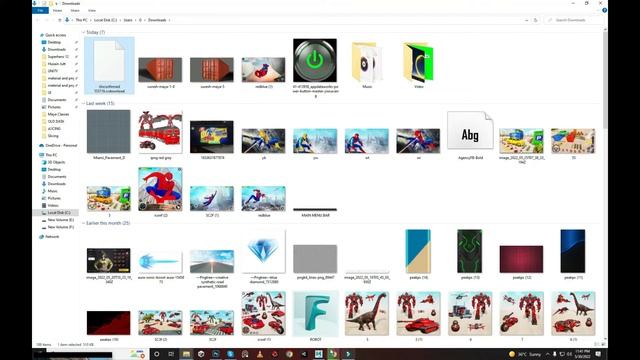Collapse the Today (7) group
This screenshot has width=640, height=360.
pos(83,32)
